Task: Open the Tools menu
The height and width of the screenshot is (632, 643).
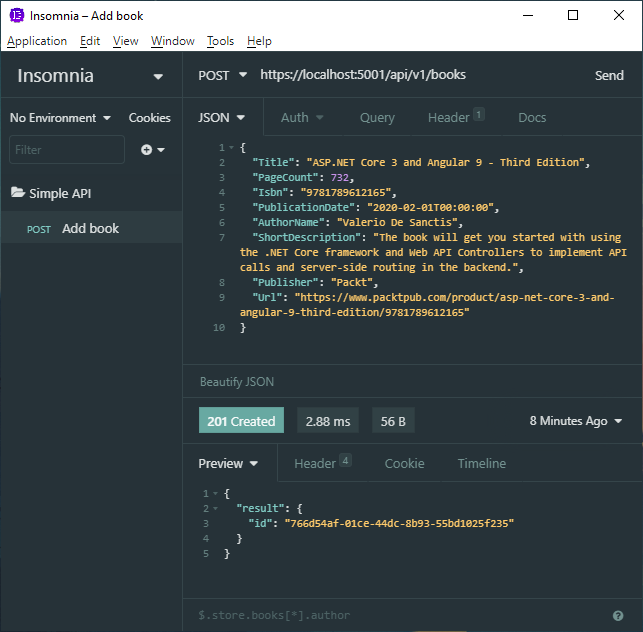Action: 220,41
